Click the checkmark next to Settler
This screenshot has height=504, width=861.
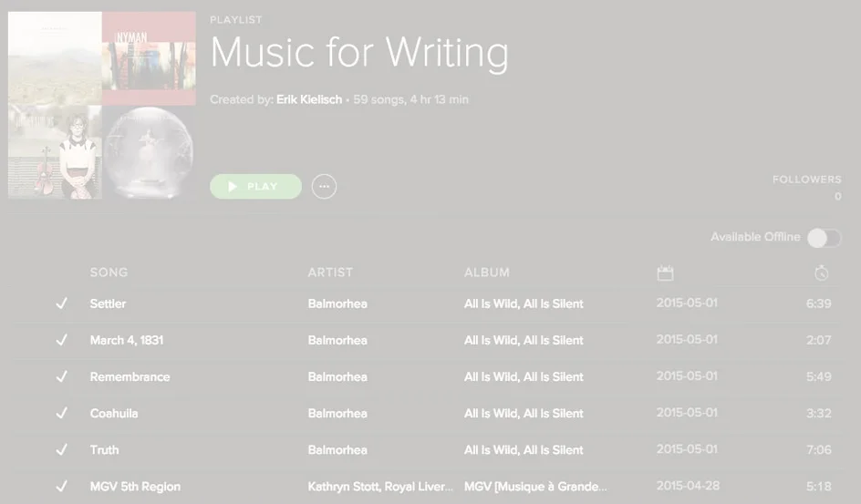coord(61,303)
